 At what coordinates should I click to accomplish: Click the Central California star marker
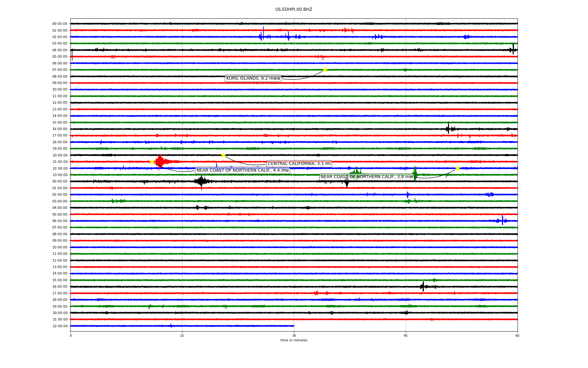click(223, 155)
